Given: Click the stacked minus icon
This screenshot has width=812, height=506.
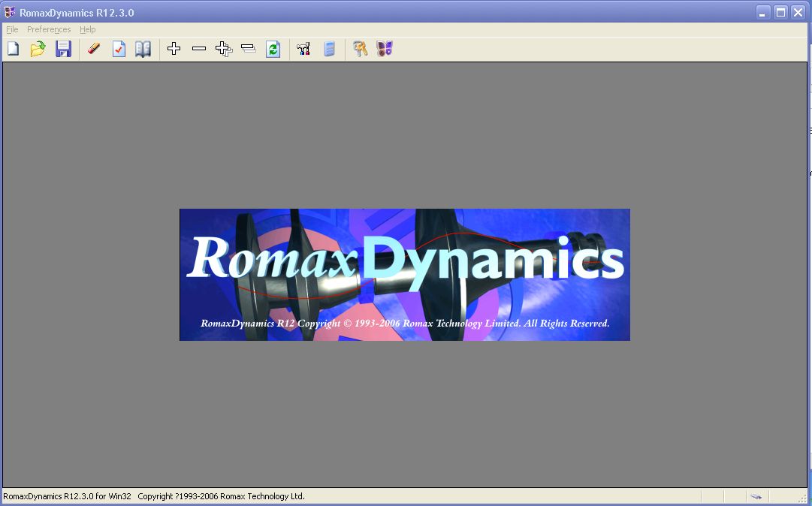Looking at the screenshot, I should point(249,49).
